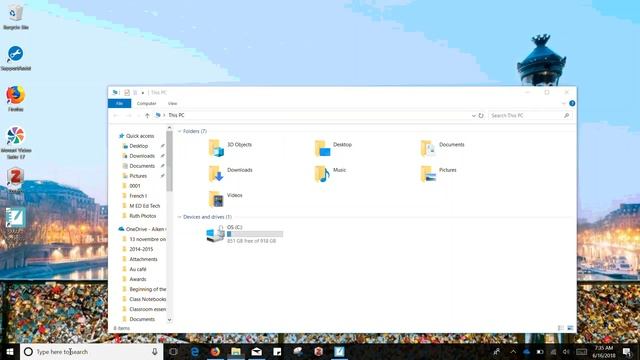Collapse the Folders (7) group

[180, 131]
